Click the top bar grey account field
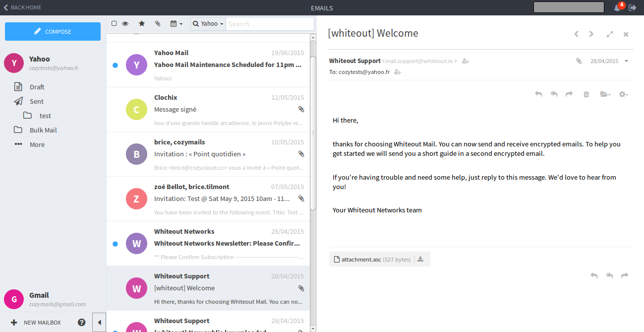 pyautogui.click(x=569, y=7)
